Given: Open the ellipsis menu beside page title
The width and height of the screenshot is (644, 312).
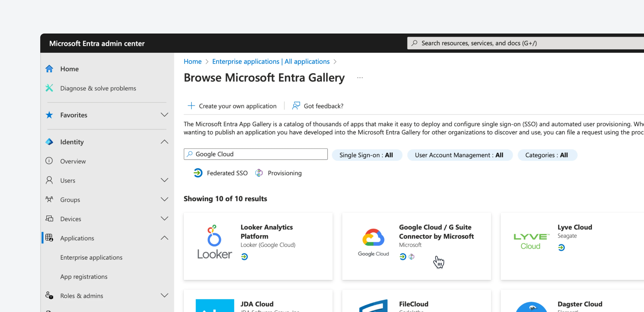Looking at the screenshot, I should [x=360, y=78].
